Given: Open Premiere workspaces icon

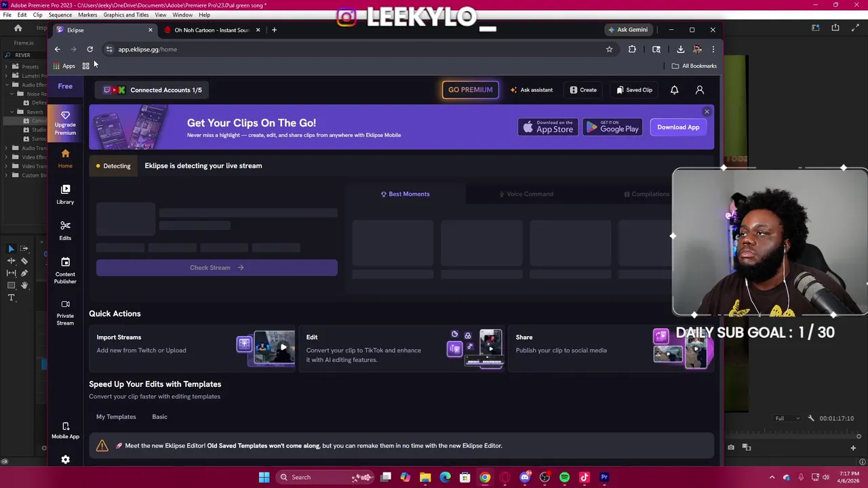Looking at the screenshot, I should (816, 28).
